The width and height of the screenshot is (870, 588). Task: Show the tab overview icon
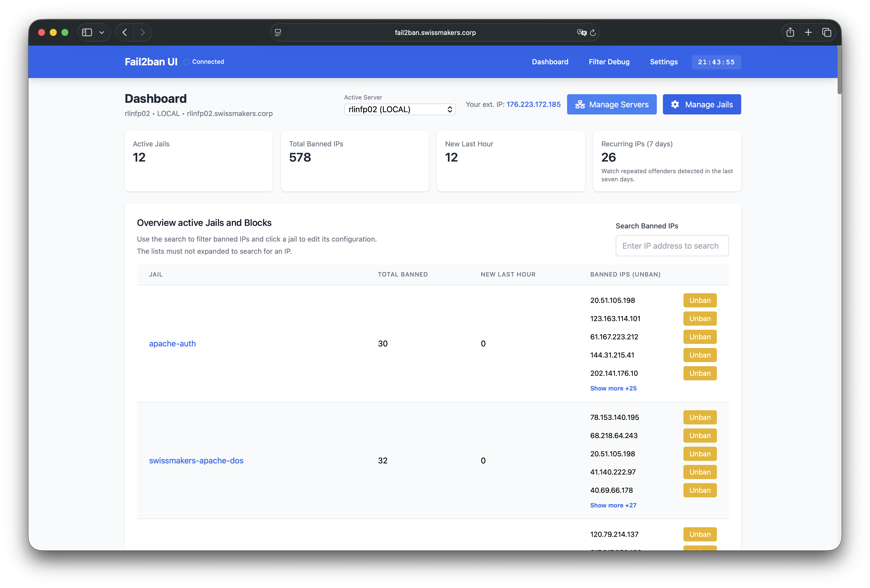tap(827, 33)
